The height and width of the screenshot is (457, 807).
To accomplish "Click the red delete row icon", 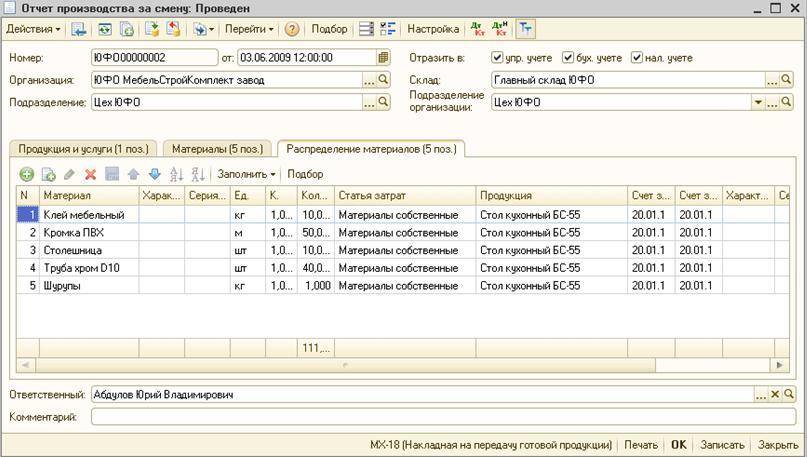I will (90, 174).
